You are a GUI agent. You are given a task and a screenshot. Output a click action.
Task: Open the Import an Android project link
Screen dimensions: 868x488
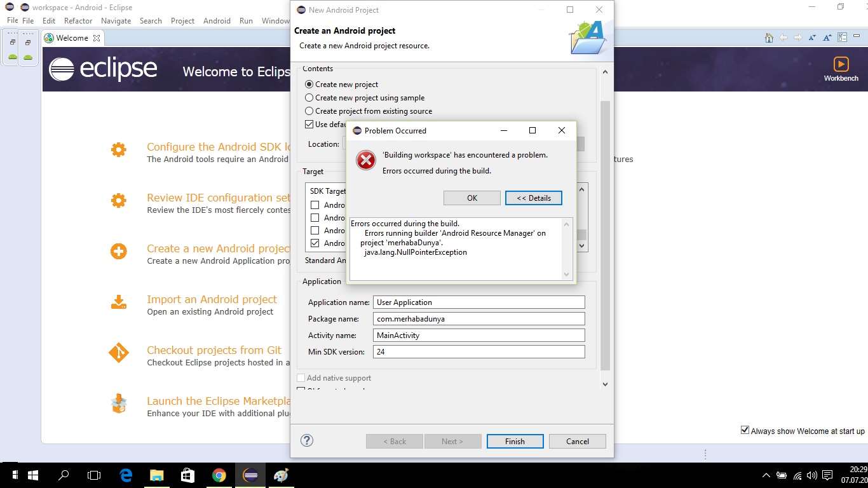click(212, 299)
